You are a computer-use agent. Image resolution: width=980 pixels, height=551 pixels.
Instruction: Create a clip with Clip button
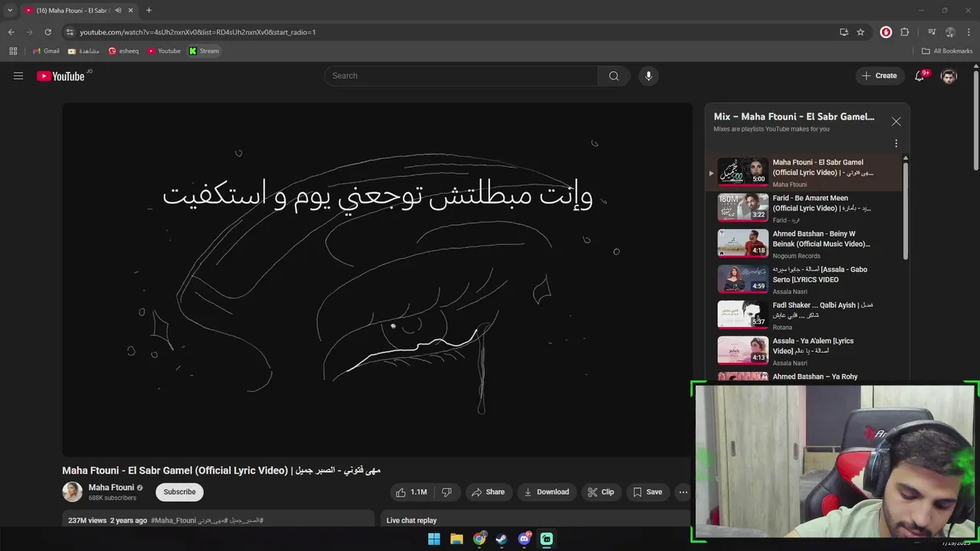pos(601,492)
